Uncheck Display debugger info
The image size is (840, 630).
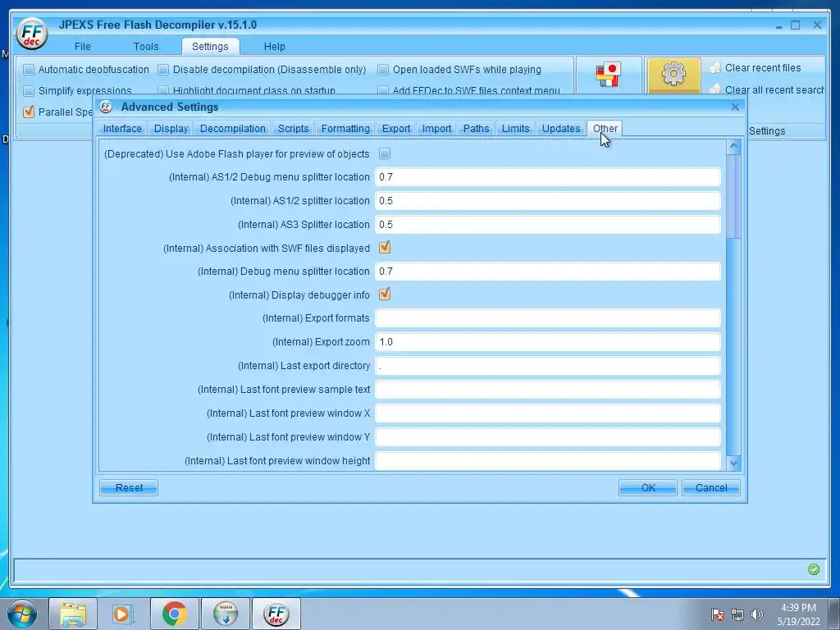pyautogui.click(x=385, y=294)
